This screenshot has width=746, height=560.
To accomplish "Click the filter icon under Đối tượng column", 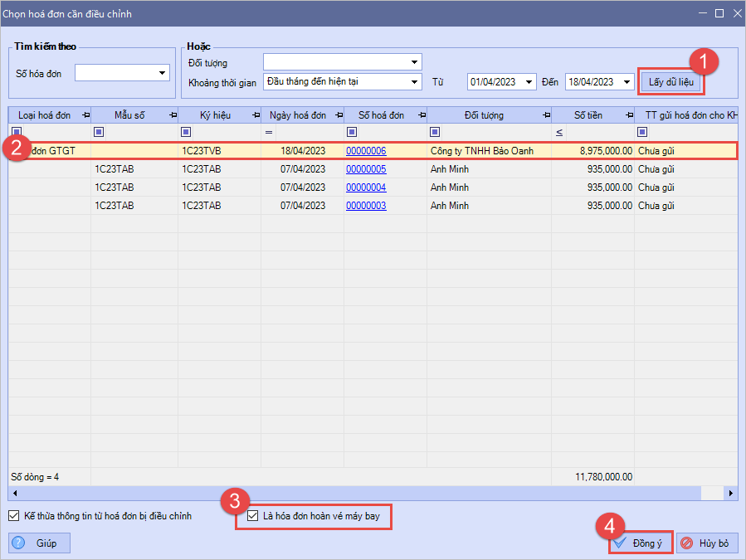I will tap(435, 132).
